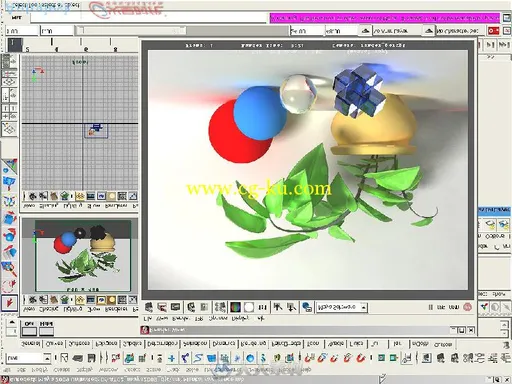Switch to the Rendering shelf tab

[253, 344]
